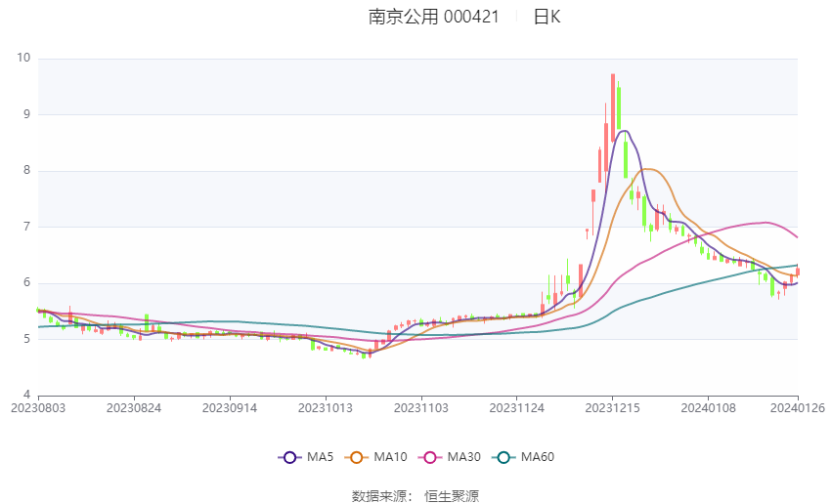
Task: Click the MA5 purple line peak near 8.7
Action: point(625,130)
